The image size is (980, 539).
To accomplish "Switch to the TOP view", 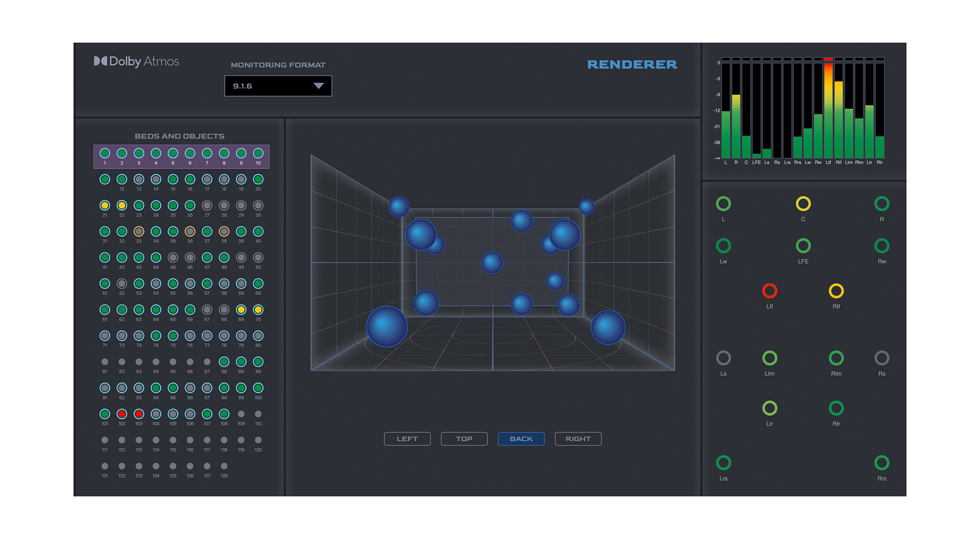I will pyautogui.click(x=464, y=439).
